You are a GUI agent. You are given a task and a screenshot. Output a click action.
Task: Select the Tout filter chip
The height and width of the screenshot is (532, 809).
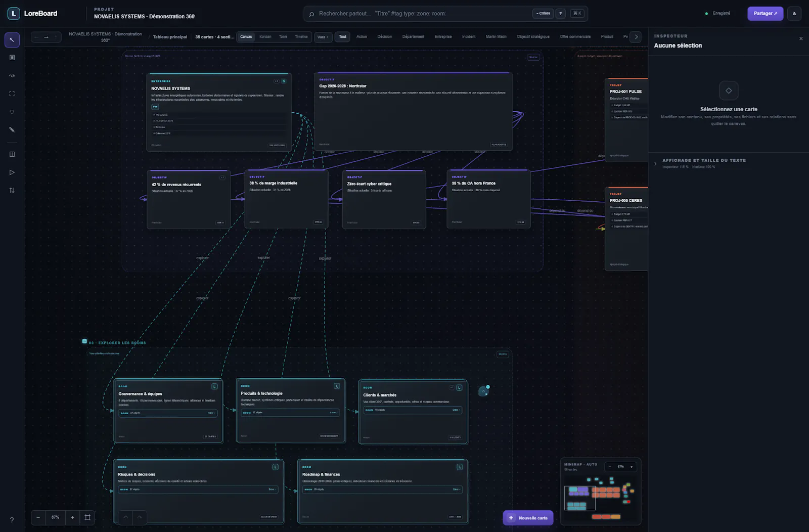coord(343,37)
